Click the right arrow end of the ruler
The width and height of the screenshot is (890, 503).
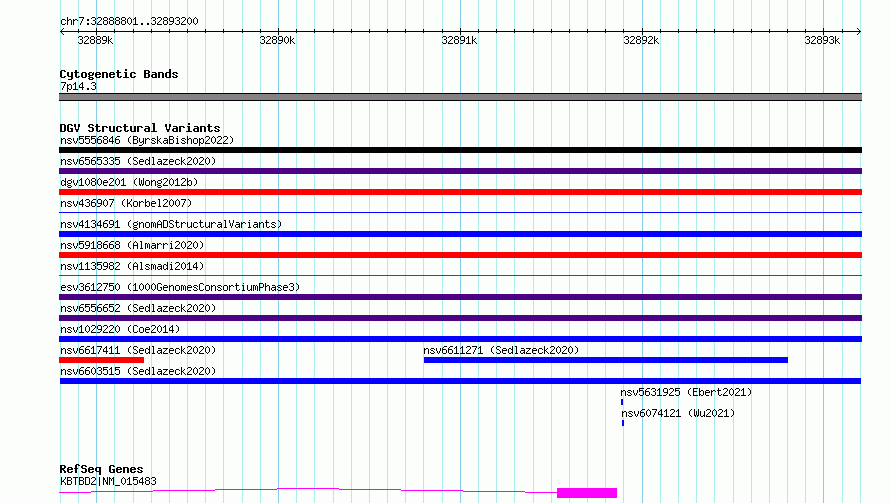[x=859, y=31]
